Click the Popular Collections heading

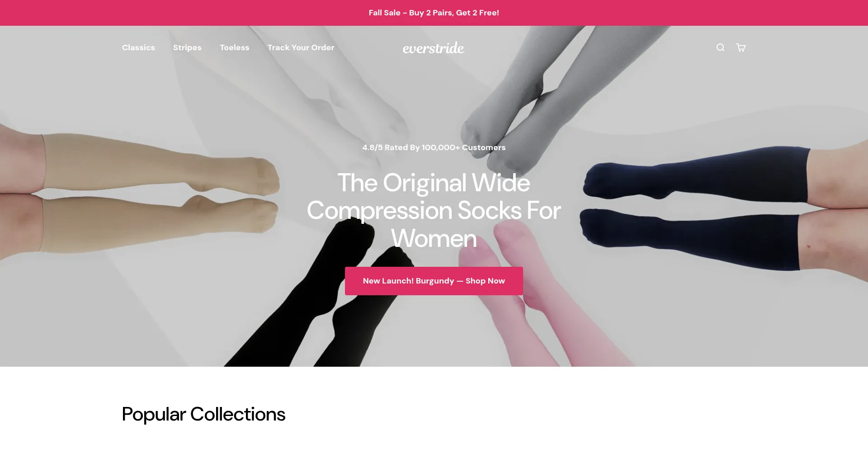tap(203, 414)
